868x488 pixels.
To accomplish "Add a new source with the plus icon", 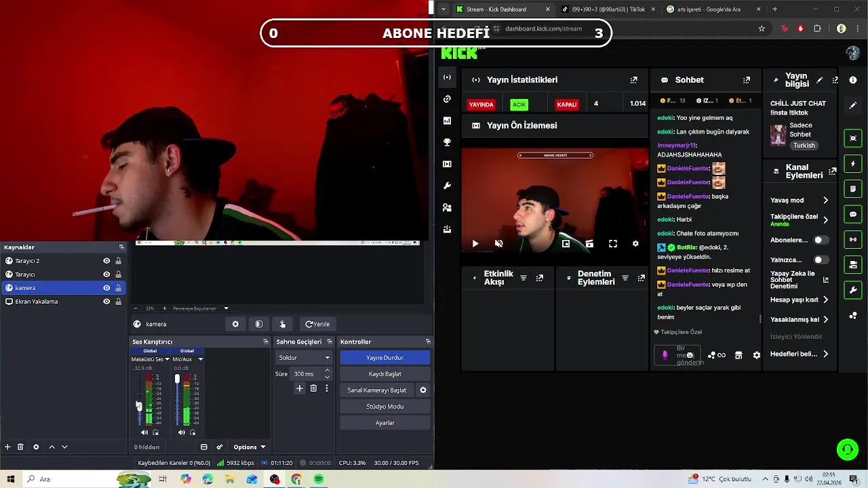I will coord(7,447).
